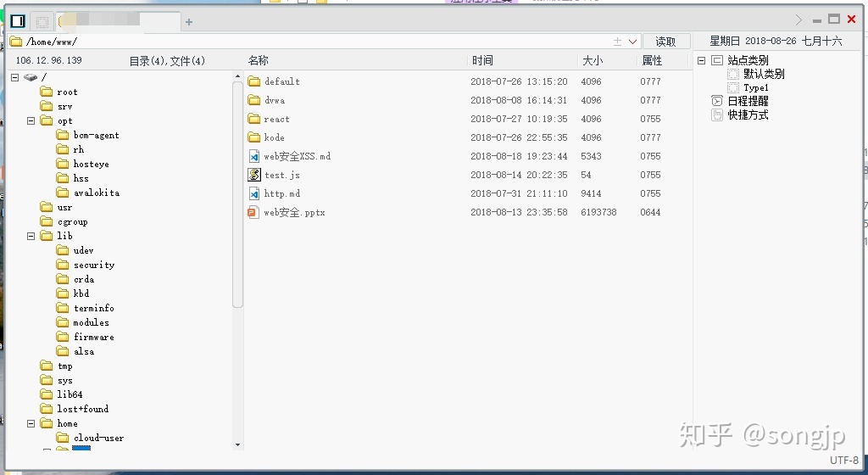
Task: Open a new tab with plus button
Action: 189,22
